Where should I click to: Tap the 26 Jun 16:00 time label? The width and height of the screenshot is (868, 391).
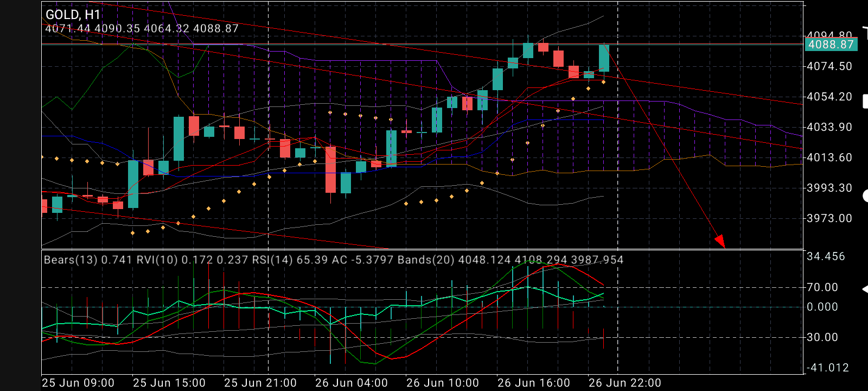click(534, 383)
